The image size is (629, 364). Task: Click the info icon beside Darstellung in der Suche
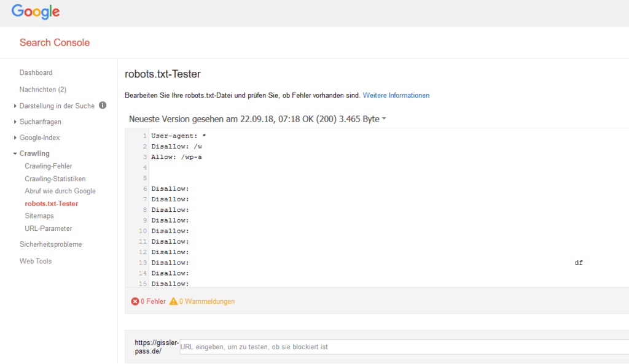tap(103, 106)
